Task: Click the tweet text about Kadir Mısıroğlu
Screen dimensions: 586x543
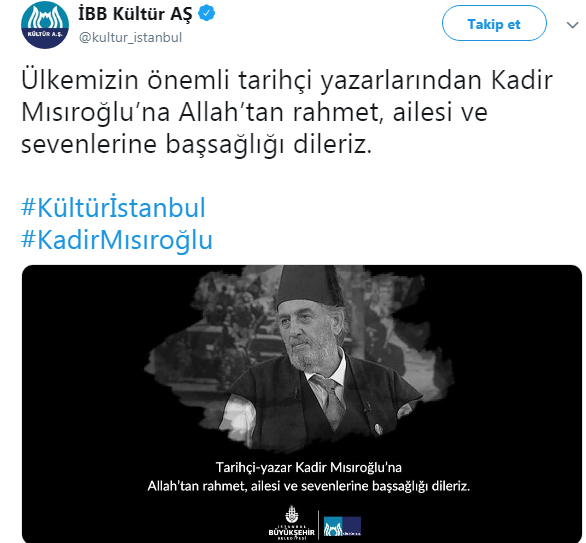Action: (x=287, y=111)
